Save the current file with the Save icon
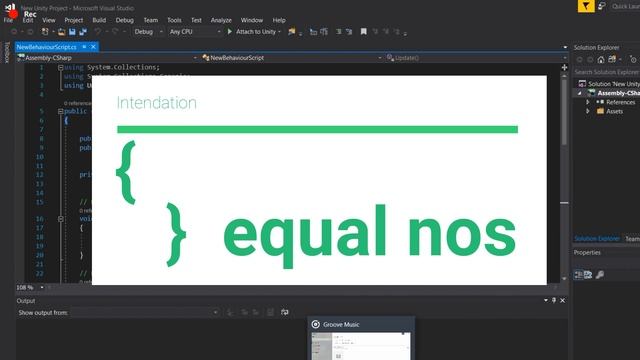This screenshot has width=640, height=360. [x=72, y=31]
